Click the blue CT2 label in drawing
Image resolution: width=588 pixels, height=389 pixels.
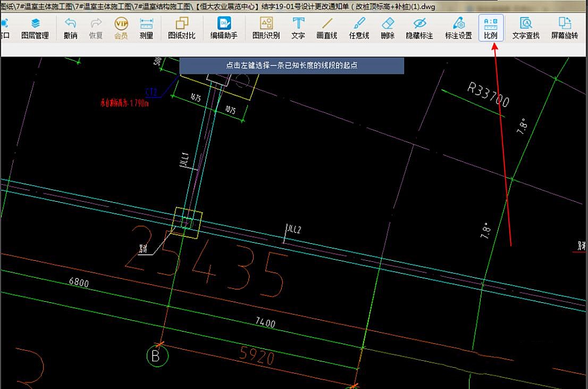(x=151, y=92)
